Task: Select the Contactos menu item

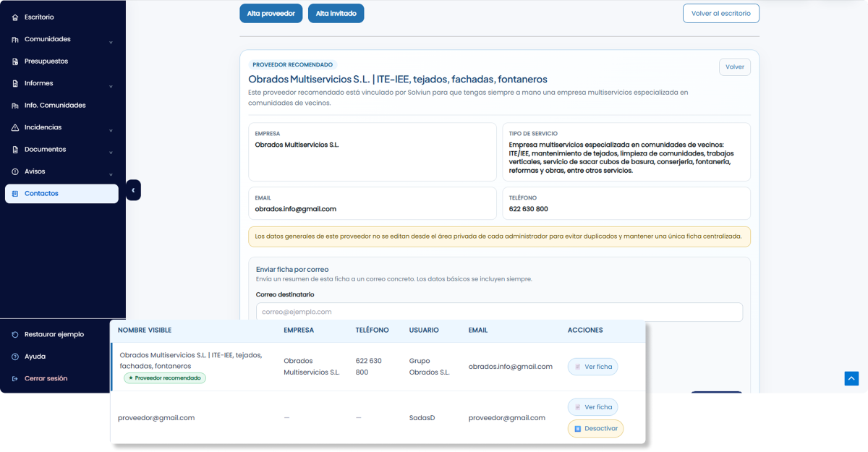Action: [x=61, y=194]
